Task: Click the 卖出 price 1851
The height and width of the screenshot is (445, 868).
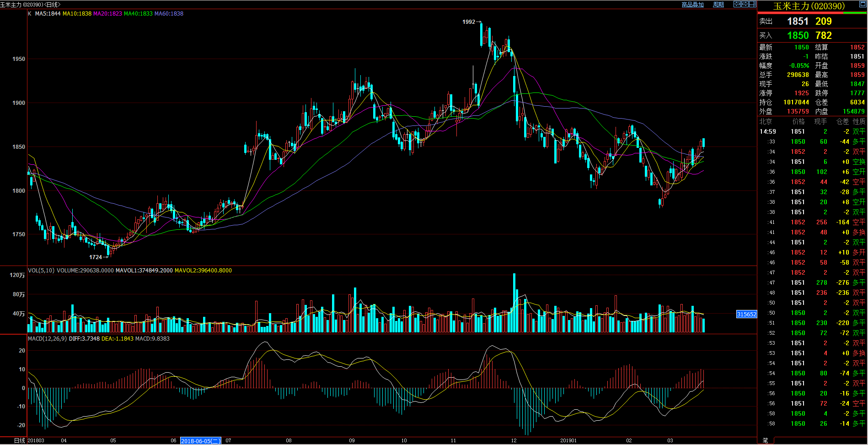Action: click(x=798, y=22)
